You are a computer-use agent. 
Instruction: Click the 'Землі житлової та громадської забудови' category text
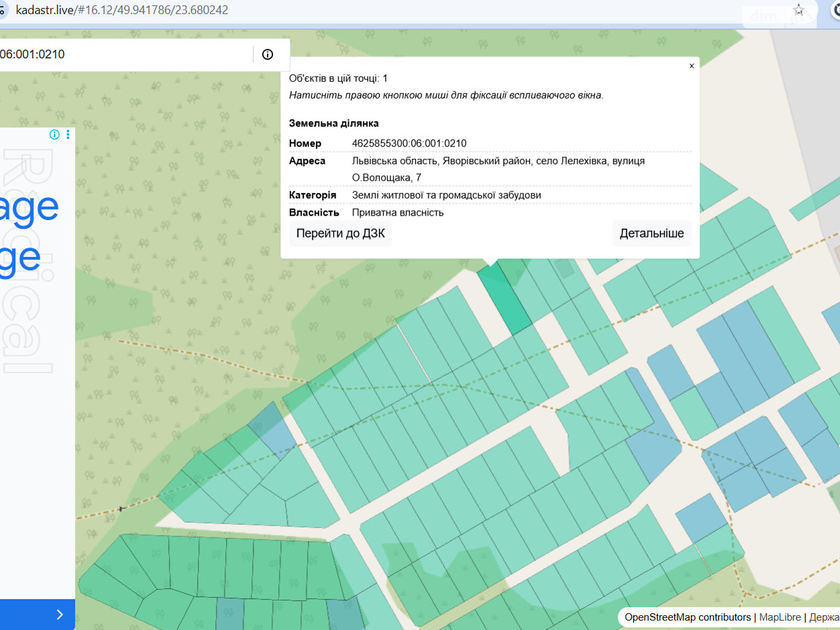tap(446, 195)
